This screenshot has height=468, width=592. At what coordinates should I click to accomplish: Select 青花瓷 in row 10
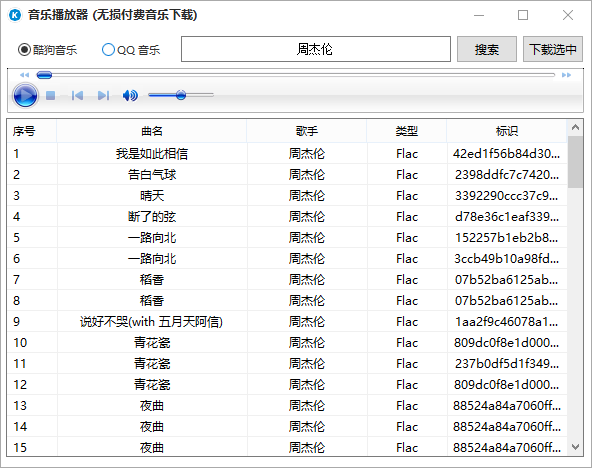(x=152, y=343)
